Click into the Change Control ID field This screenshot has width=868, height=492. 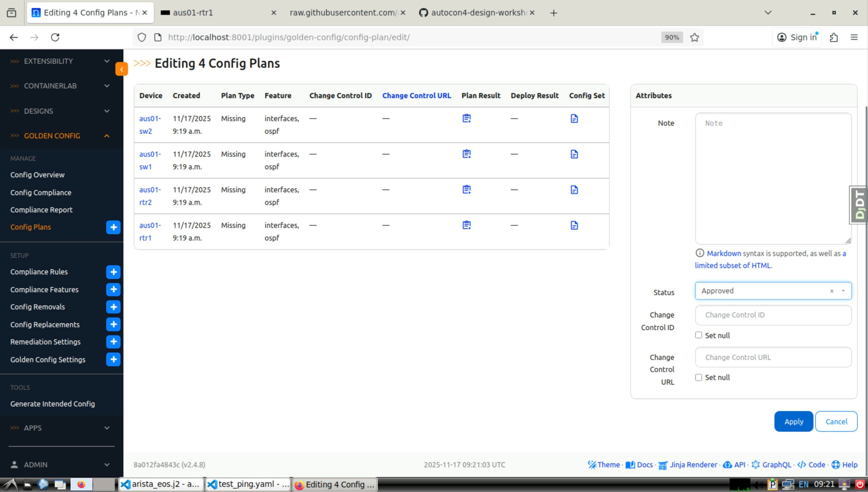click(773, 315)
